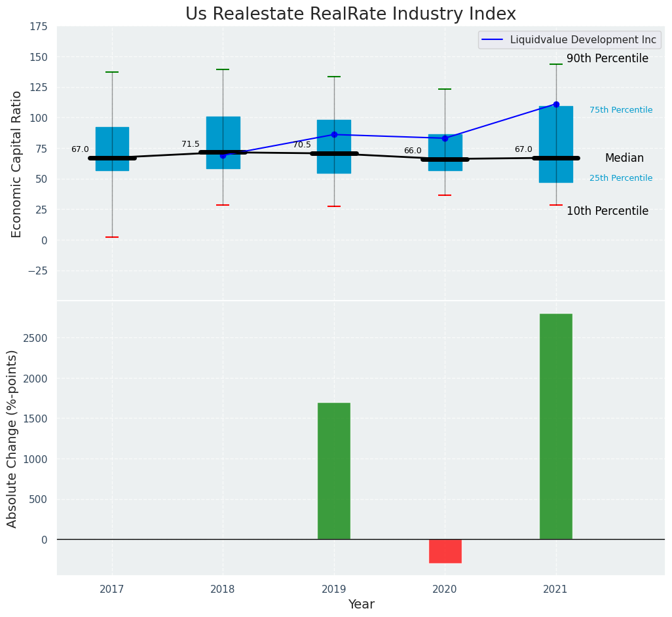Click the blue data point for 2018

[223, 155]
